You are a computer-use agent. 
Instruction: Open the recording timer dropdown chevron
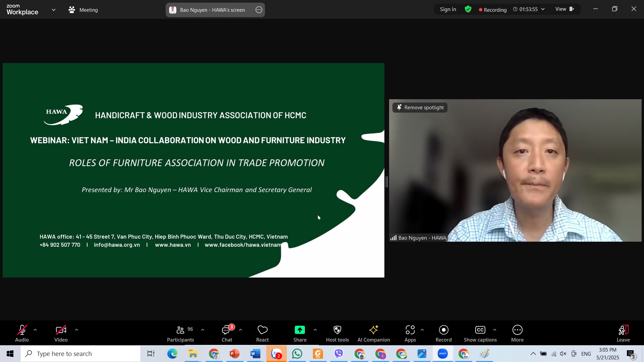543,9
